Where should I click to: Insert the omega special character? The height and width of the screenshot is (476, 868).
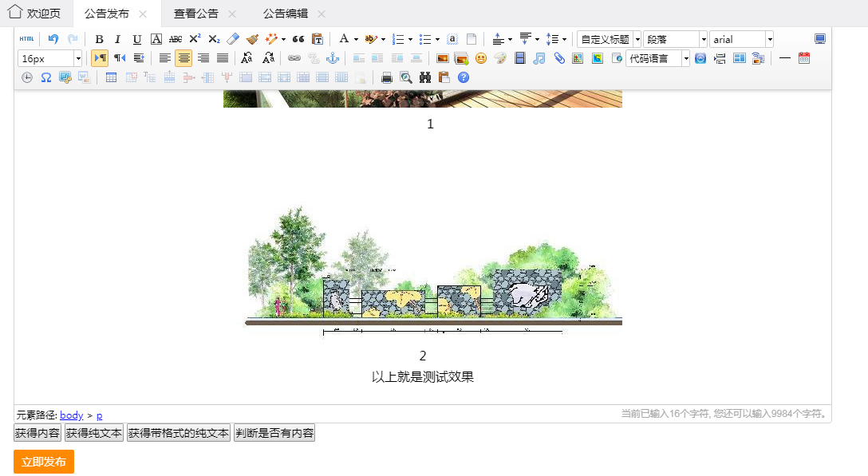[45, 77]
